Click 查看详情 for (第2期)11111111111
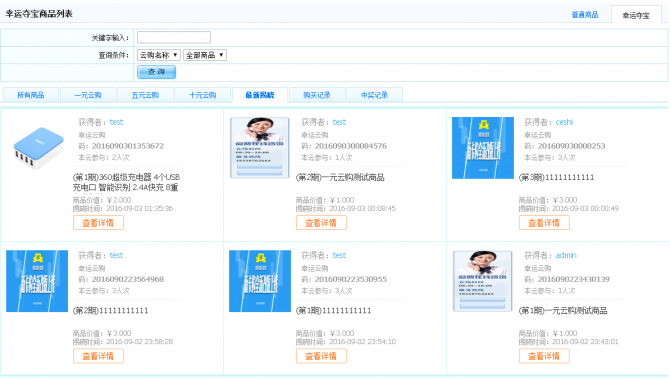The image size is (670, 379). [x=98, y=356]
